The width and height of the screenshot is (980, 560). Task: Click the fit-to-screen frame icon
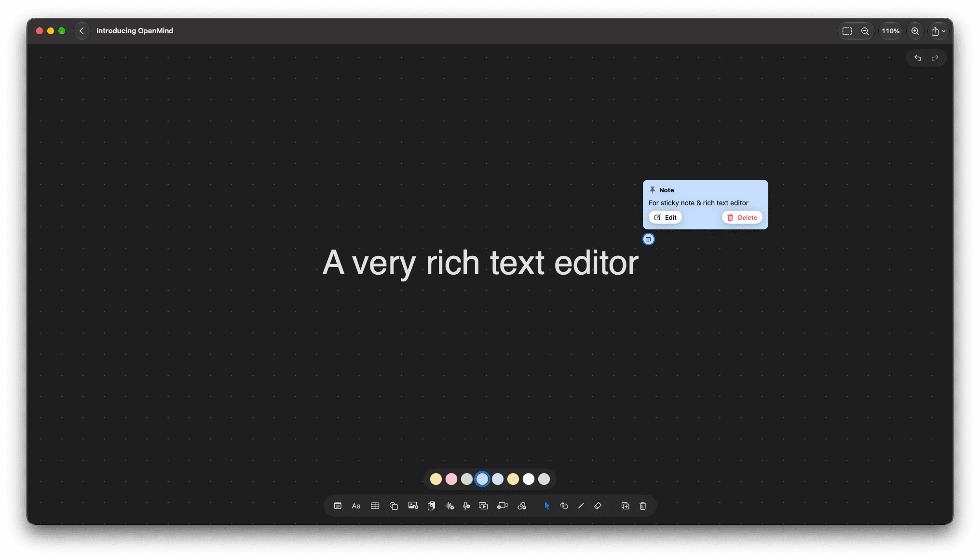coord(847,31)
